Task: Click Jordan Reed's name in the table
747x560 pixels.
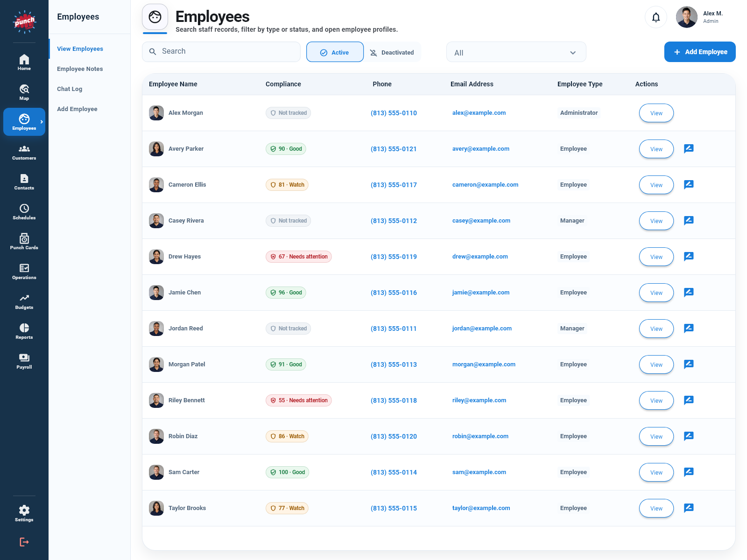Action: tap(185, 329)
